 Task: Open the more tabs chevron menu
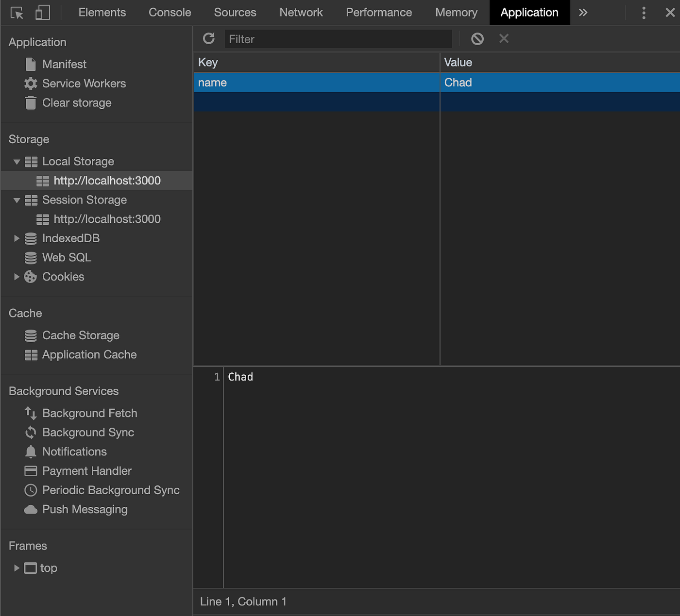click(583, 13)
